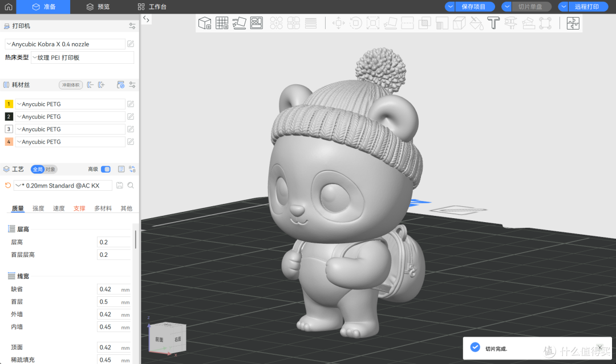Click the 层高 value field

coord(114,242)
